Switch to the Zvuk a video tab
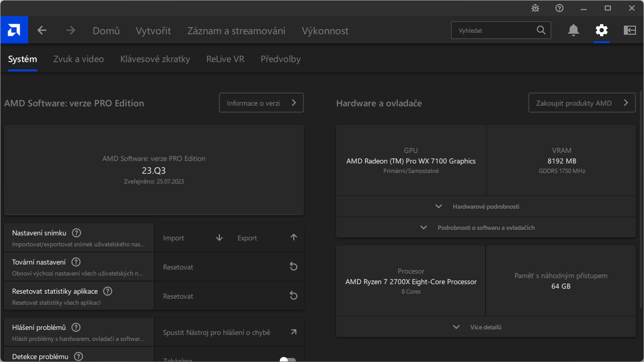 (78, 59)
